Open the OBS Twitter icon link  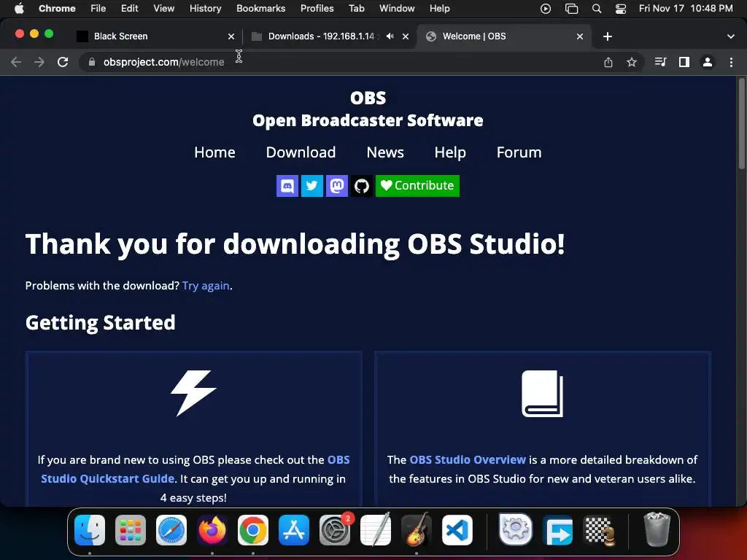click(x=312, y=186)
